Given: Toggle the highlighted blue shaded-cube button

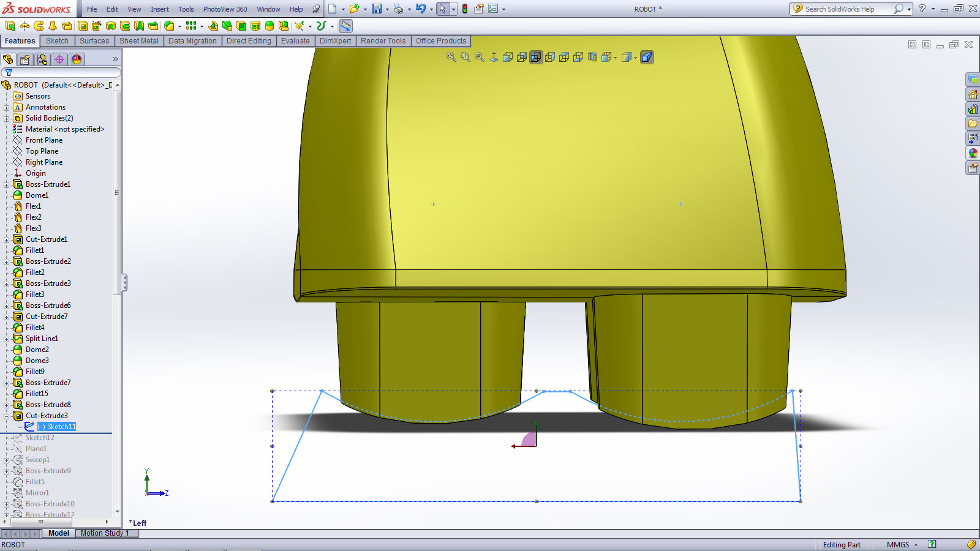Looking at the screenshot, I should [x=647, y=57].
